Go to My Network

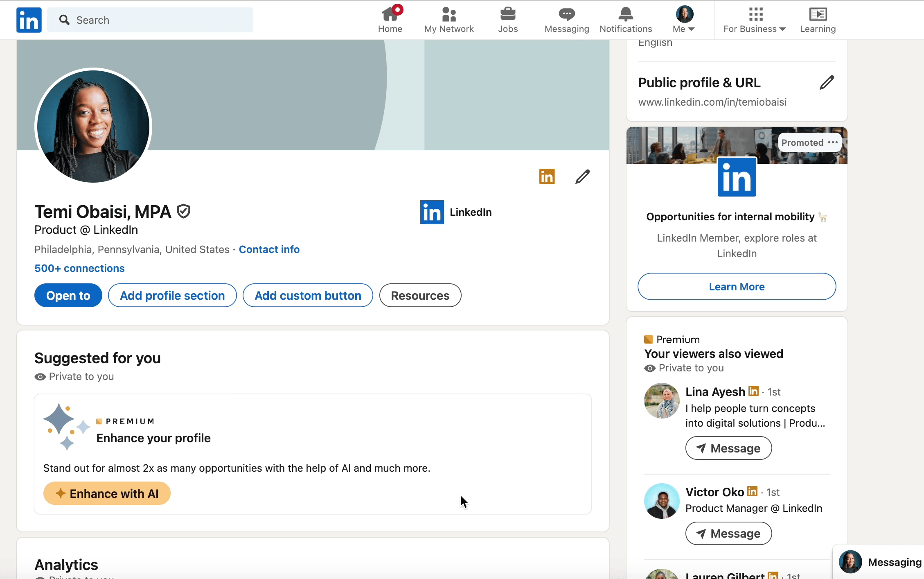coord(449,20)
